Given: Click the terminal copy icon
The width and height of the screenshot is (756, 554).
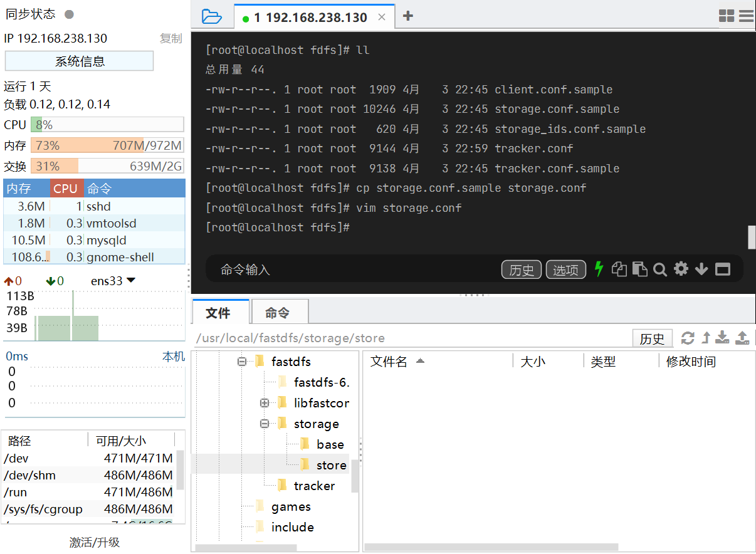Looking at the screenshot, I should [619, 269].
